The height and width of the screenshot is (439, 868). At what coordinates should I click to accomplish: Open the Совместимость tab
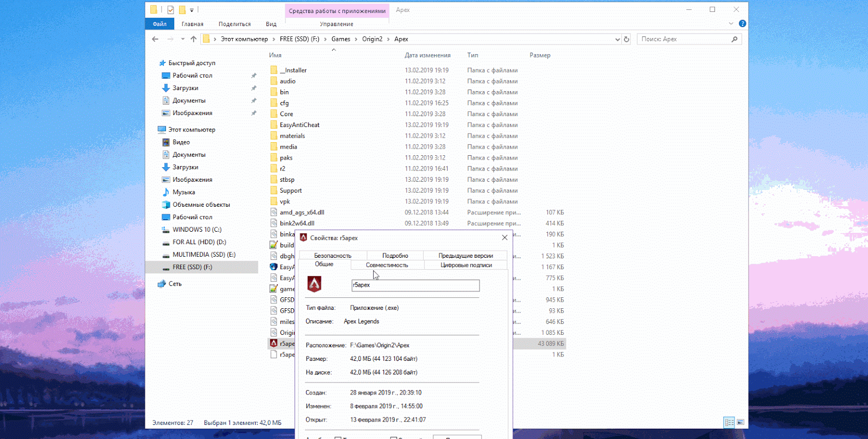(x=387, y=265)
